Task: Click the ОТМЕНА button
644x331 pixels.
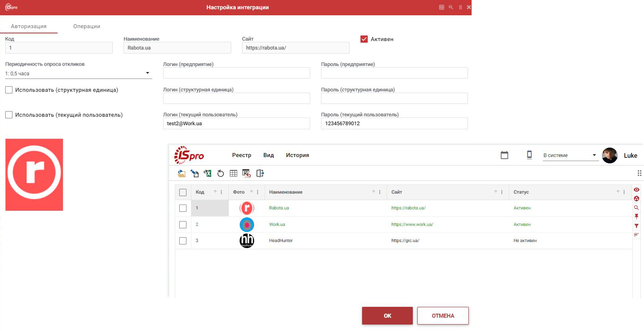Action: tap(443, 316)
